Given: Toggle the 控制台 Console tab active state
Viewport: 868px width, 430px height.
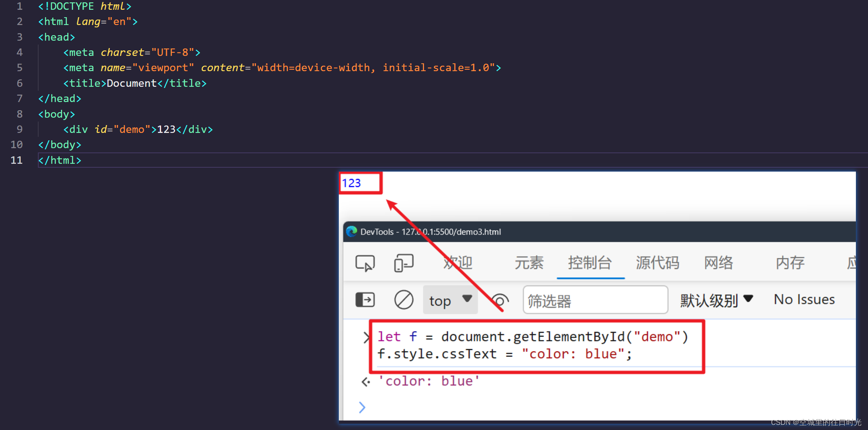Looking at the screenshot, I should click(590, 263).
